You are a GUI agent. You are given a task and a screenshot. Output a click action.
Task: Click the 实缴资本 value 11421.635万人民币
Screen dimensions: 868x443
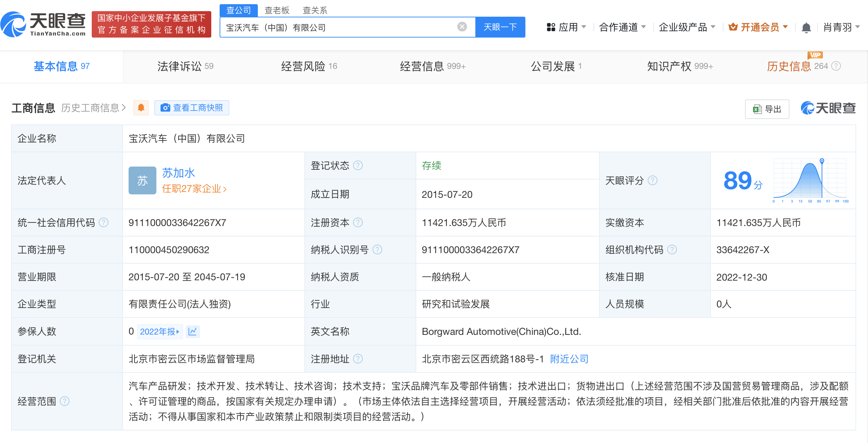coord(759,223)
